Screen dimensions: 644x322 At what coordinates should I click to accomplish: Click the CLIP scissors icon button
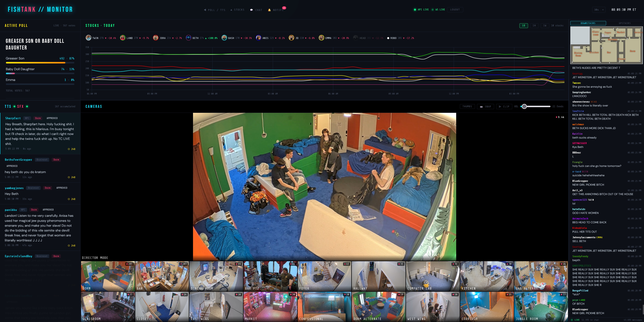[500, 106]
